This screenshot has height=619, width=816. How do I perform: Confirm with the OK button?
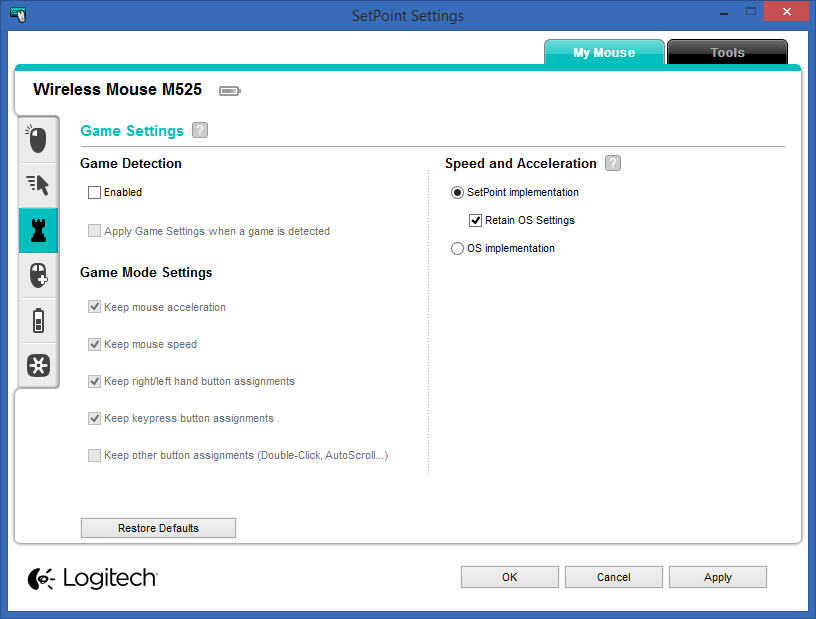point(509,577)
